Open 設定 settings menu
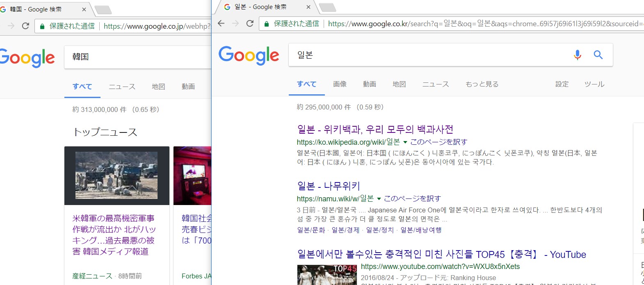644x285 pixels. [562, 84]
